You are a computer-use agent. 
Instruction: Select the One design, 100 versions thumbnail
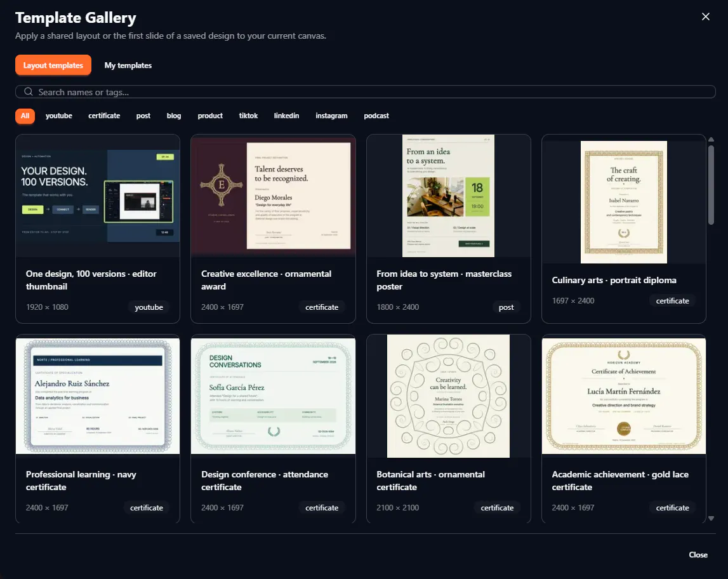click(98, 196)
